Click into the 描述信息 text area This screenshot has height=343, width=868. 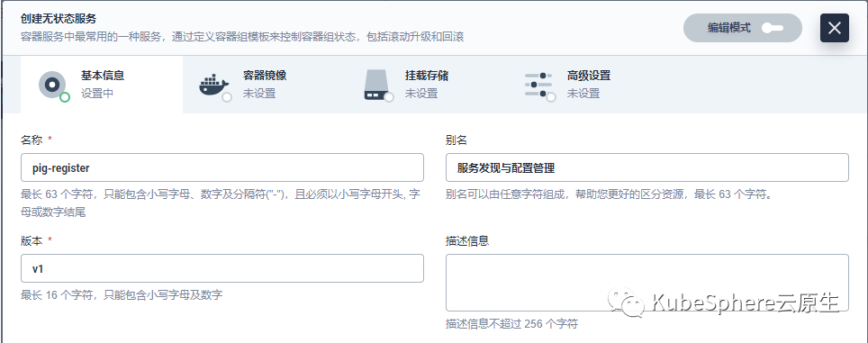coord(647,282)
